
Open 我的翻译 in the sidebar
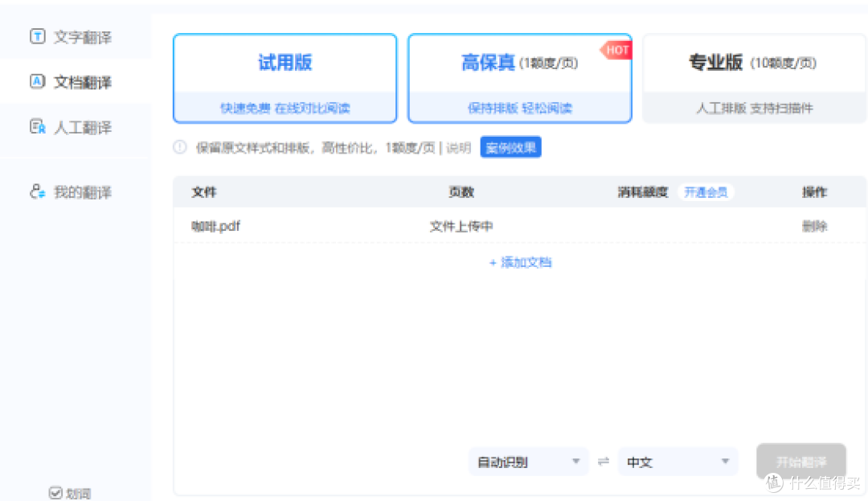(x=76, y=192)
